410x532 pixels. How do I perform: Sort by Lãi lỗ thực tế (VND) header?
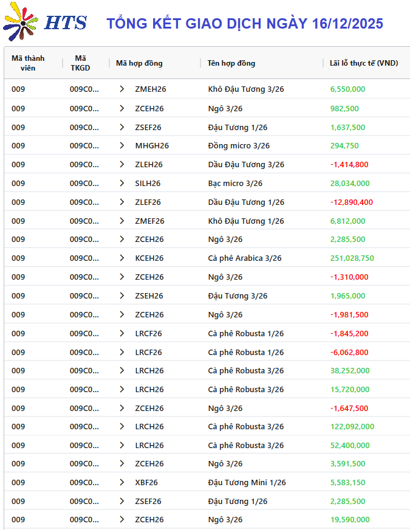[x=364, y=63]
